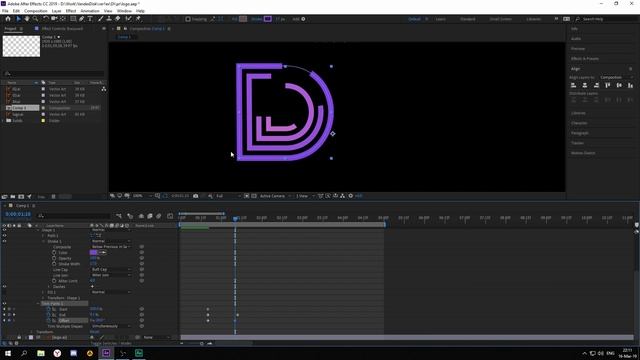This screenshot has width=640, height=360.
Task: Toggle the stopwatch for Stroke Color
Action: click(54, 253)
